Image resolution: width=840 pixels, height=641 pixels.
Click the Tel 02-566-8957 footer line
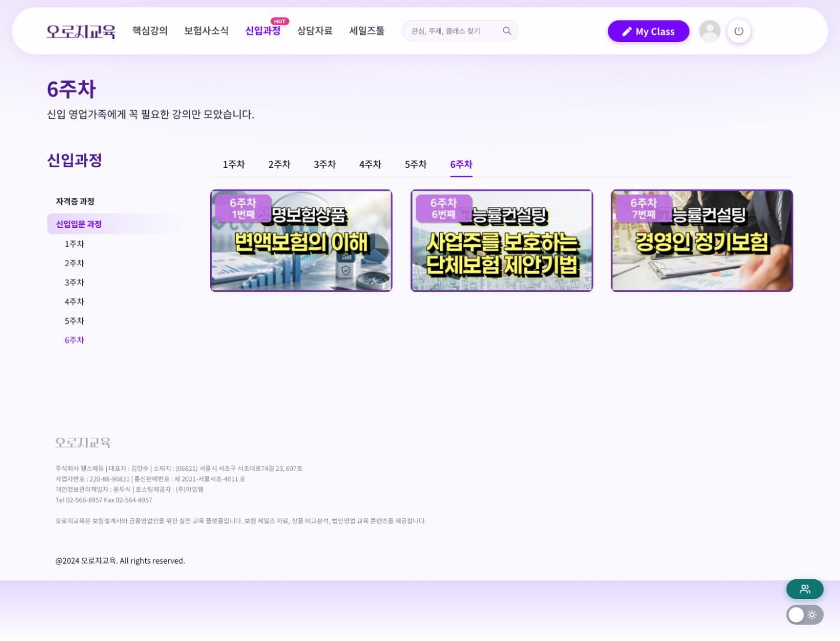[104, 500]
